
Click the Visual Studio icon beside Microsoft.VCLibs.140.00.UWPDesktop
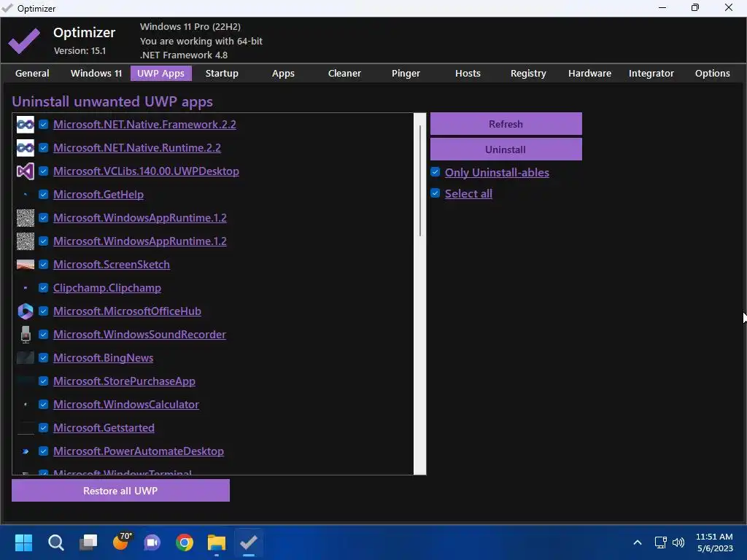click(26, 171)
